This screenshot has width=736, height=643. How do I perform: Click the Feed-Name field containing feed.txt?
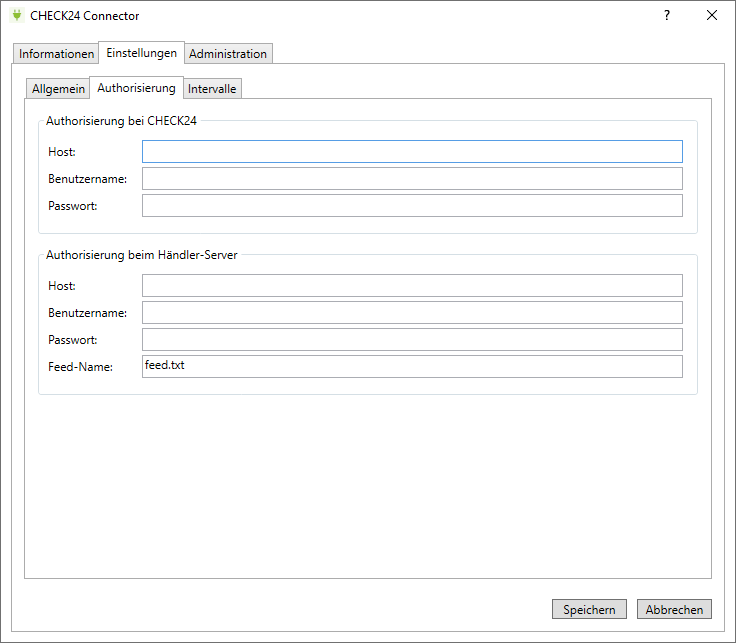tap(412, 366)
